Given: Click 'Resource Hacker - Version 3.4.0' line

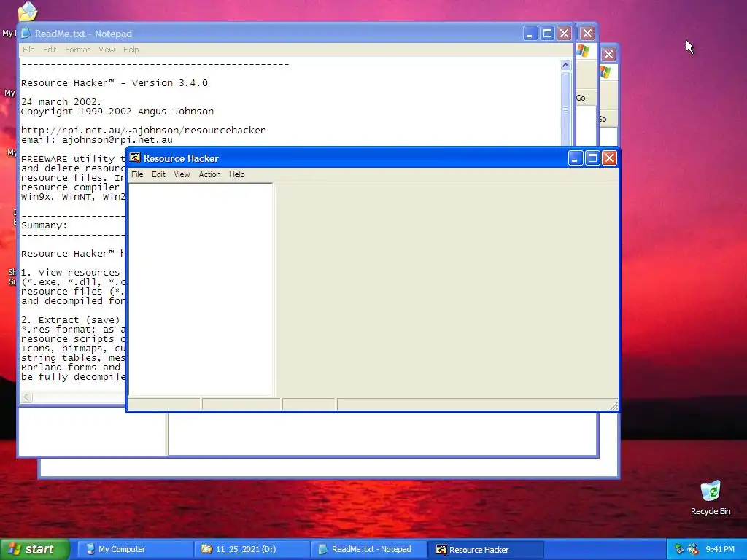Looking at the screenshot, I should tap(115, 83).
